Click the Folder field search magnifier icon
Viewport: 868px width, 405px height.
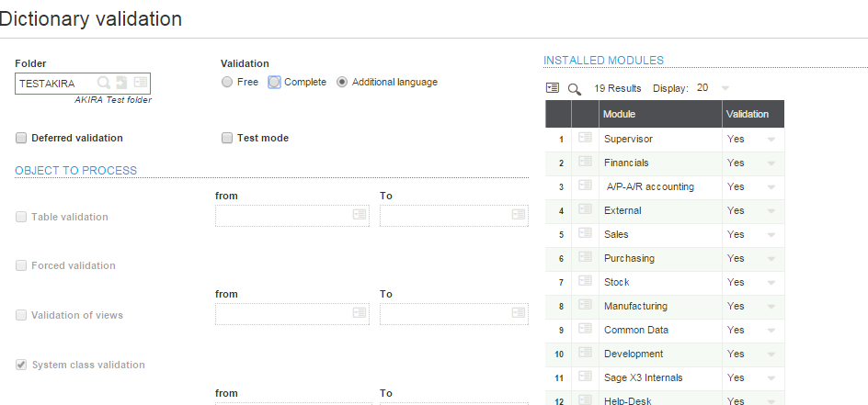coord(104,83)
